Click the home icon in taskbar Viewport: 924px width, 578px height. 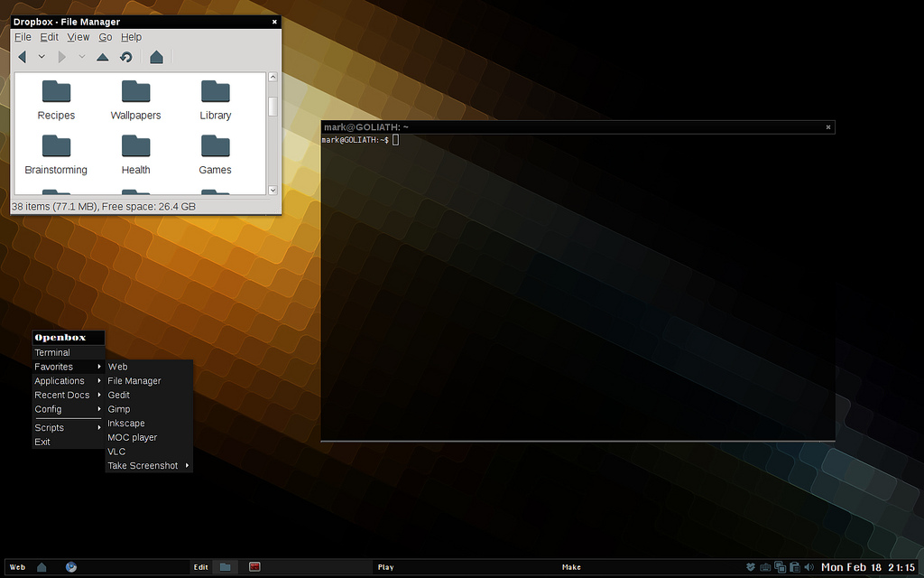coord(42,567)
